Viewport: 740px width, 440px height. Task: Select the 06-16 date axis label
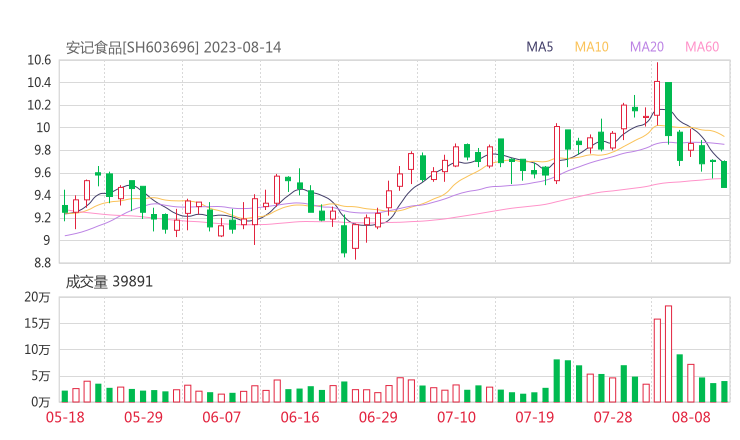click(x=300, y=417)
